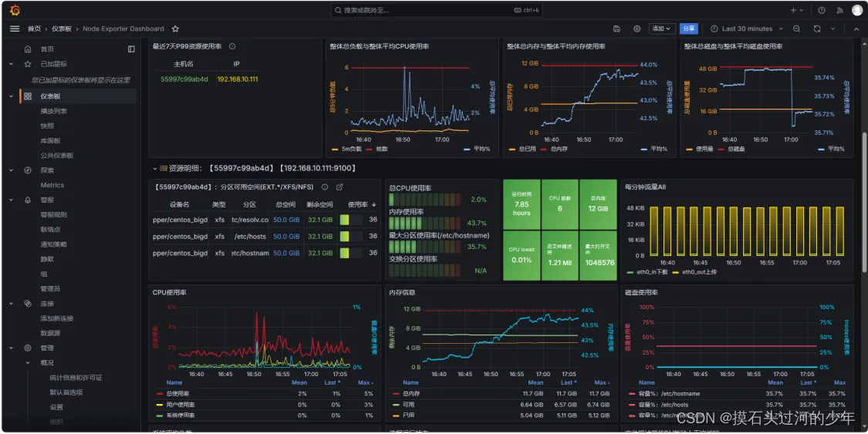
Task: Open the refresh interval dropdown arrow
Action: 833,29
